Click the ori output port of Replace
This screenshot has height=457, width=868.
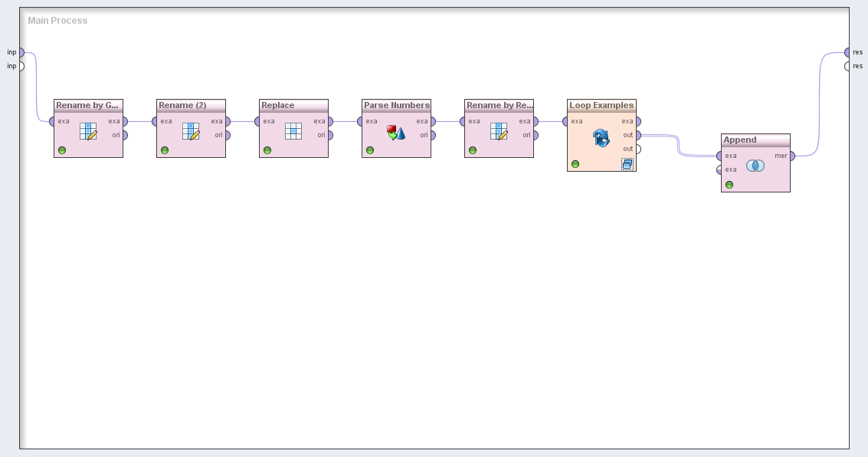click(330, 135)
